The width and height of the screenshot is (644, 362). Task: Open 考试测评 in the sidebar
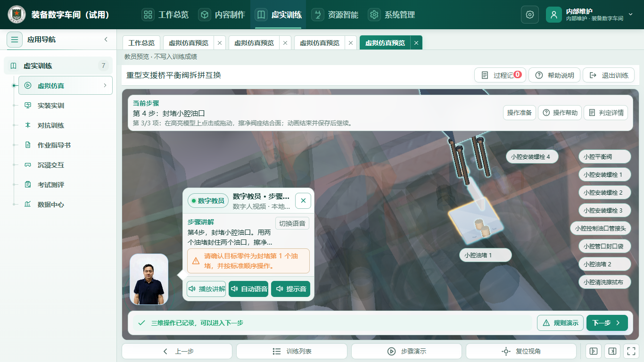click(x=66, y=185)
